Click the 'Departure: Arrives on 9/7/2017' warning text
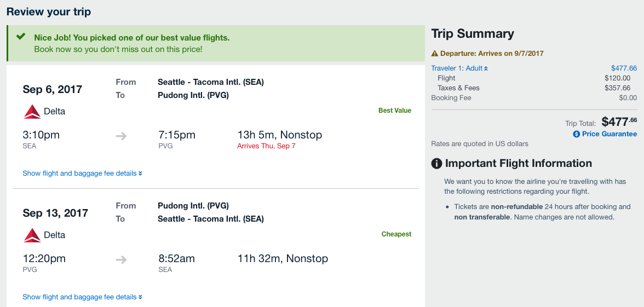The width and height of the screenshot is (644, 307). [492, 54]
